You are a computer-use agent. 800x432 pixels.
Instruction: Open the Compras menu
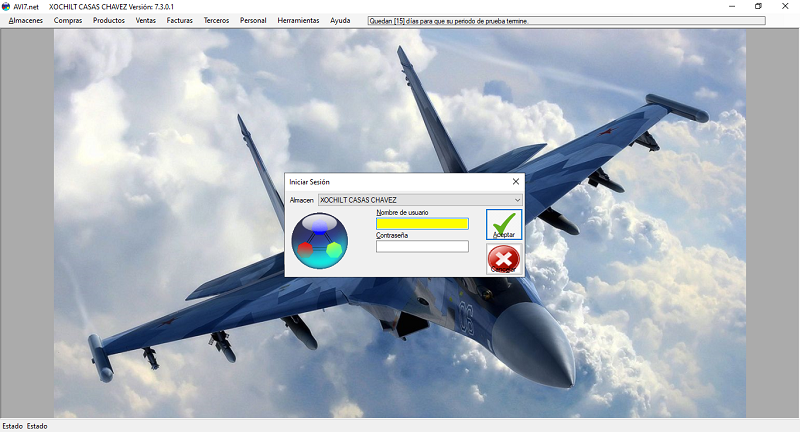(68, 20)
